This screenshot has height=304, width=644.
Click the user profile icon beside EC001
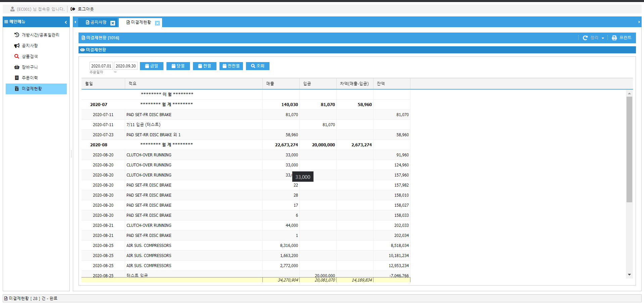pyautogui.click(x=12, y=9)
